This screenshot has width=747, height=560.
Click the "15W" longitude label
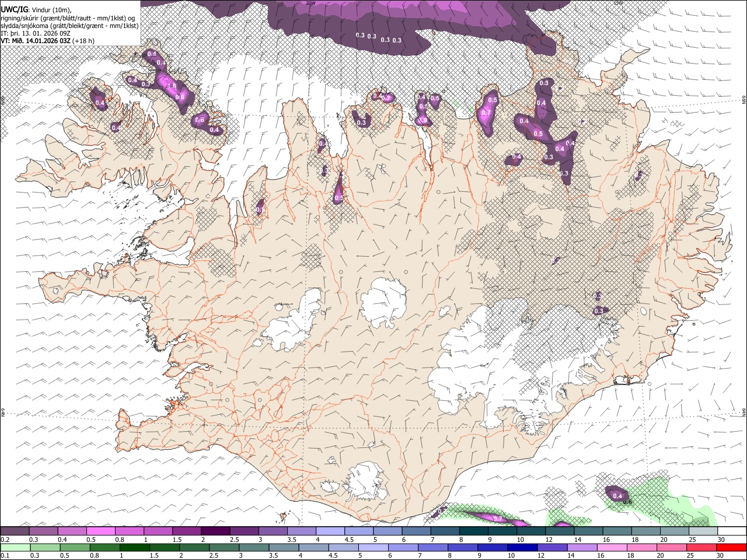(618, 3)
